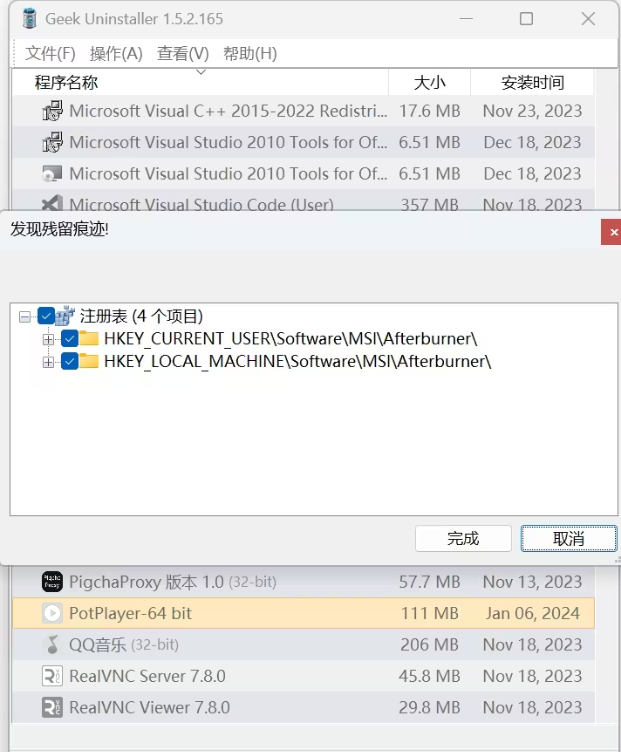This screenshot has height=752, width=621.
Task: Click the 17.6 MB size cell
Action: tap(429, 111)
